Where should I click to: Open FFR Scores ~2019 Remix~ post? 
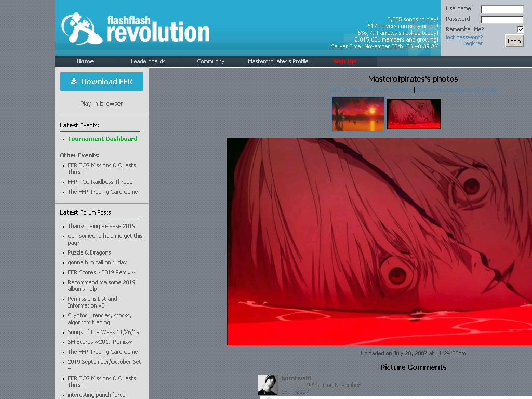tap(101, 272)
